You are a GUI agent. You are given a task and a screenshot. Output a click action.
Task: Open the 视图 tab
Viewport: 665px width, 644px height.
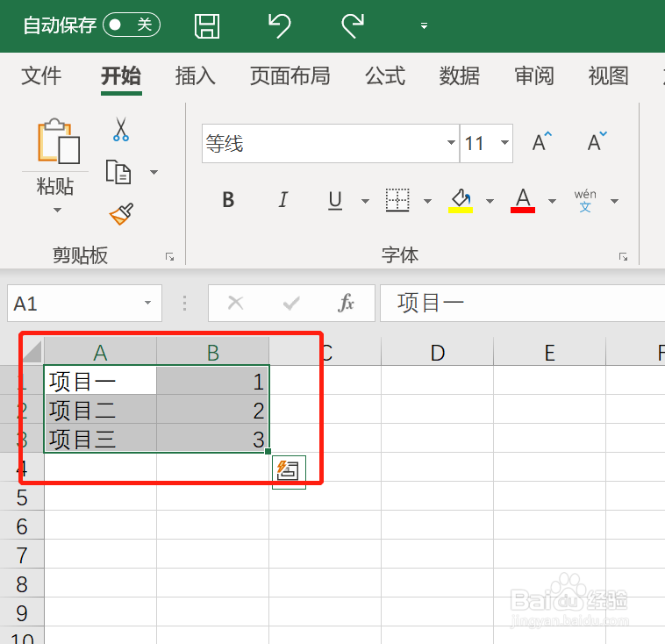[608, 76]
